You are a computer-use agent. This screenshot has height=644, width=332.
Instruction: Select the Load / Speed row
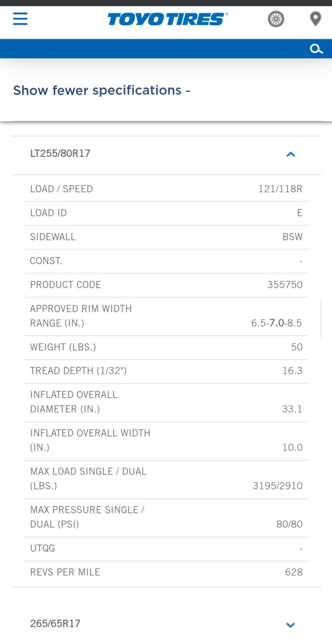[166, 189]
